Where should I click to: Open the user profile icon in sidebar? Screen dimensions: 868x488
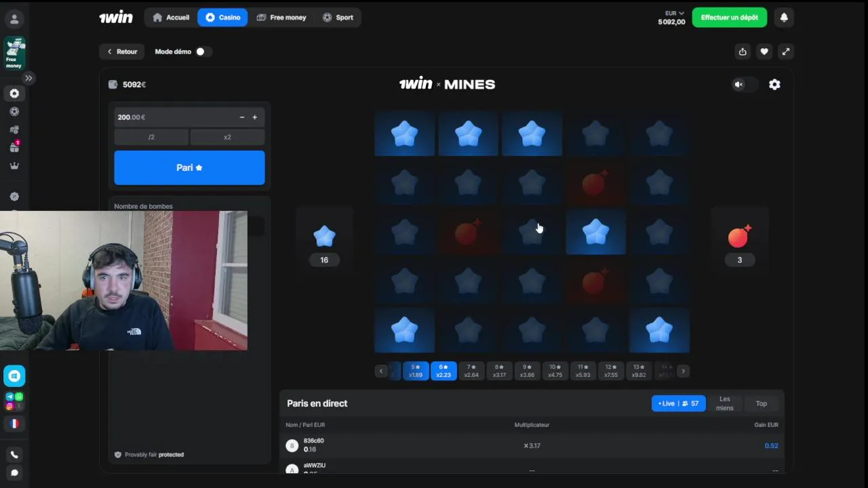pyautogui.click(x=14, y=19)
